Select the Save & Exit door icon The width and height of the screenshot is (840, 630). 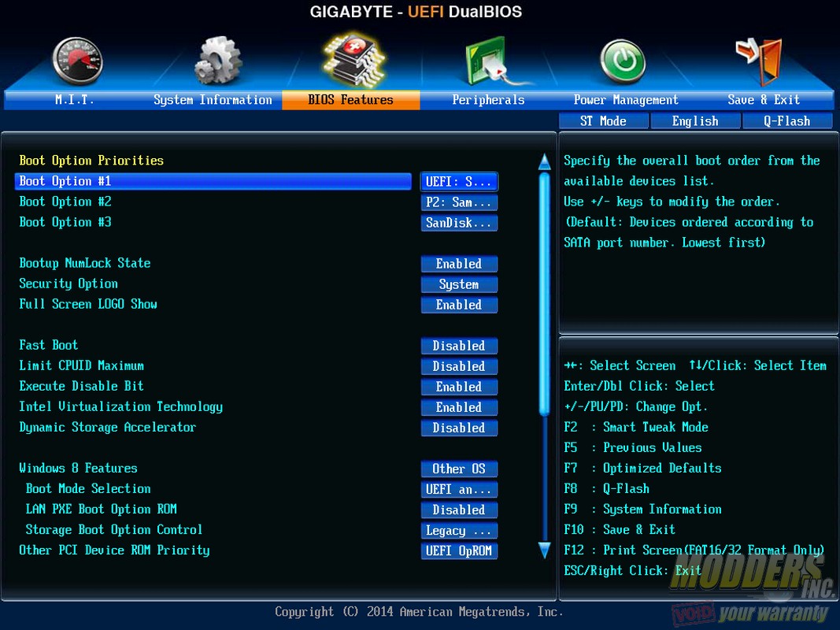759,61
